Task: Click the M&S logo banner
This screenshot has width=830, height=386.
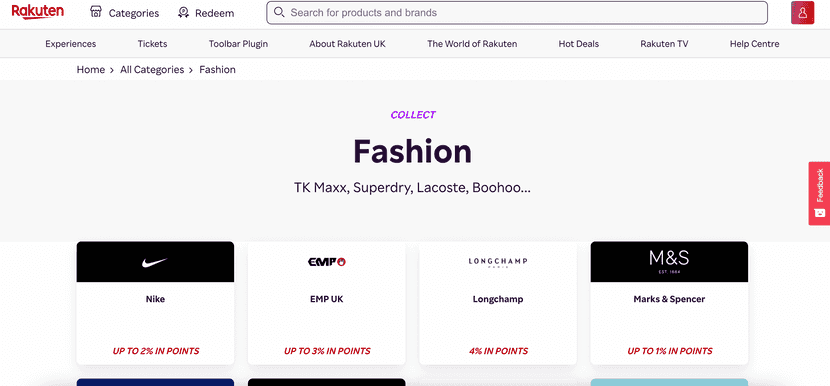Action: 669,262
